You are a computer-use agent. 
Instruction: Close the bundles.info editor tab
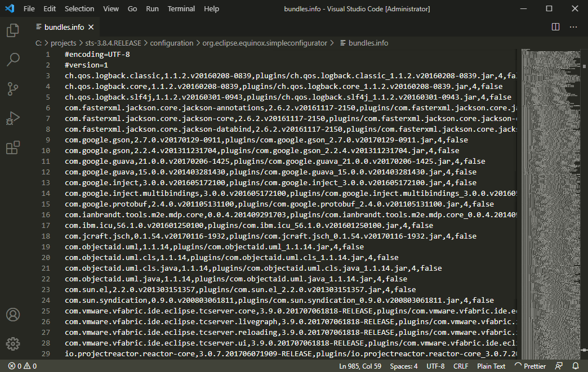[91, 27]
